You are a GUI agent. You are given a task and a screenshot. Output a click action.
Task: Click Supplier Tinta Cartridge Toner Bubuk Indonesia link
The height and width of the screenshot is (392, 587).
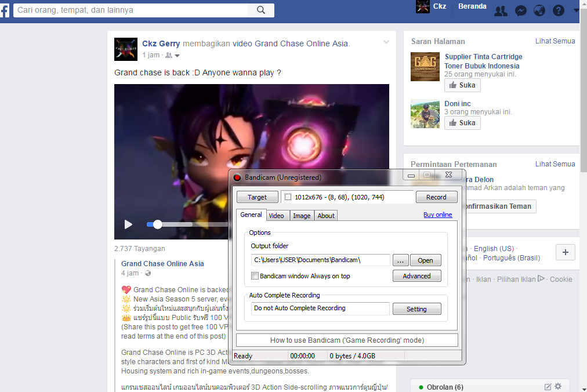coord(483,61)
